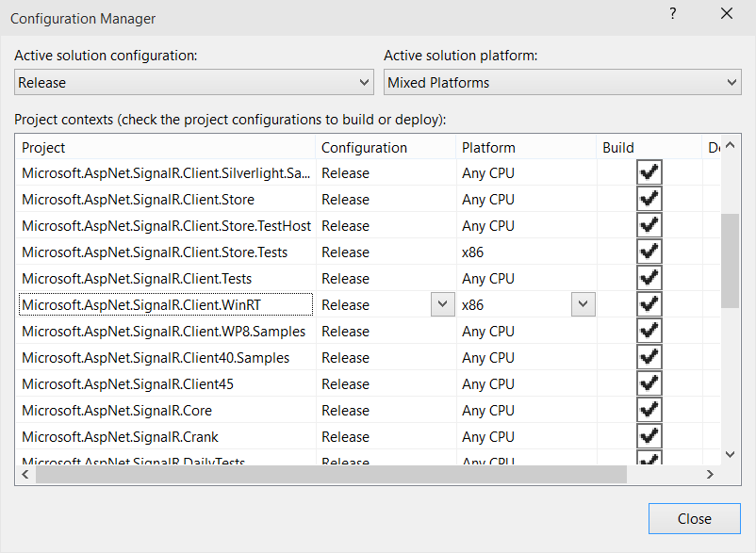Click the help question mark icon
756x553 pixels.
point(673,13)
